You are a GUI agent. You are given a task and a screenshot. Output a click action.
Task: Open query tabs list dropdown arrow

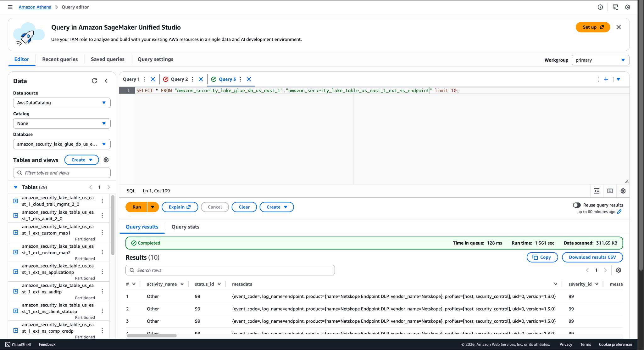pyautogui.click(x=619, y=79)
